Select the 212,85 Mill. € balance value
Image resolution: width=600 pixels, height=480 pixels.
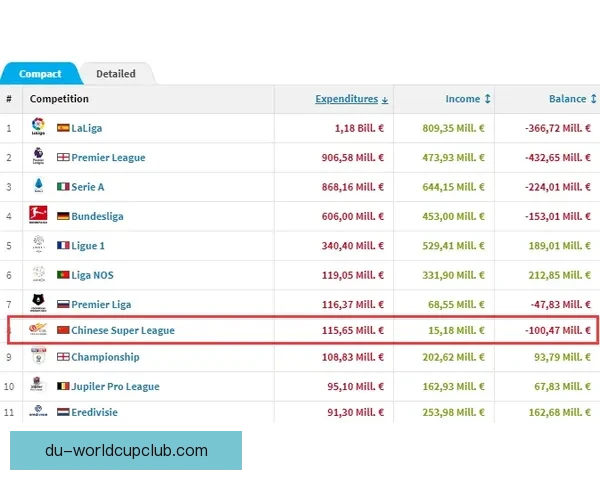click(560, 275)
